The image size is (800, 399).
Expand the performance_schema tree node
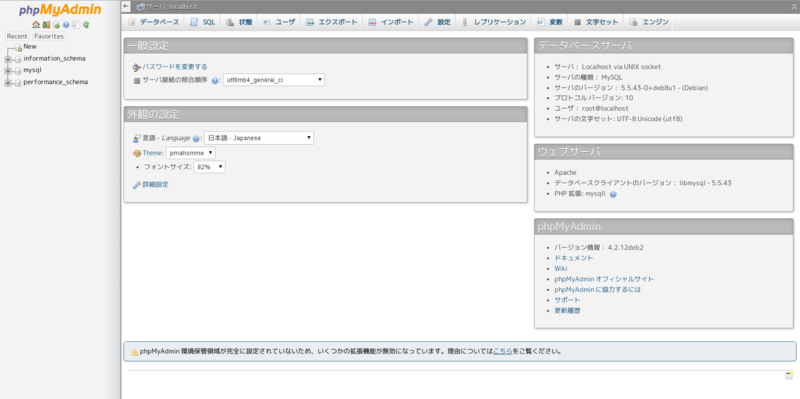click(8, 83)
